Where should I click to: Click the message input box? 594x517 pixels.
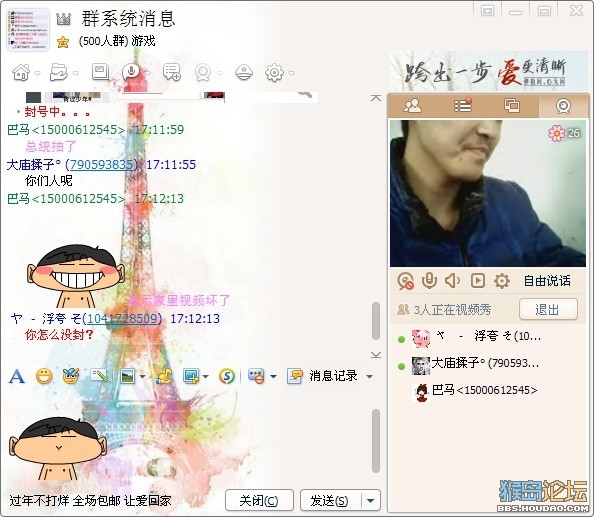click(189, 436)
